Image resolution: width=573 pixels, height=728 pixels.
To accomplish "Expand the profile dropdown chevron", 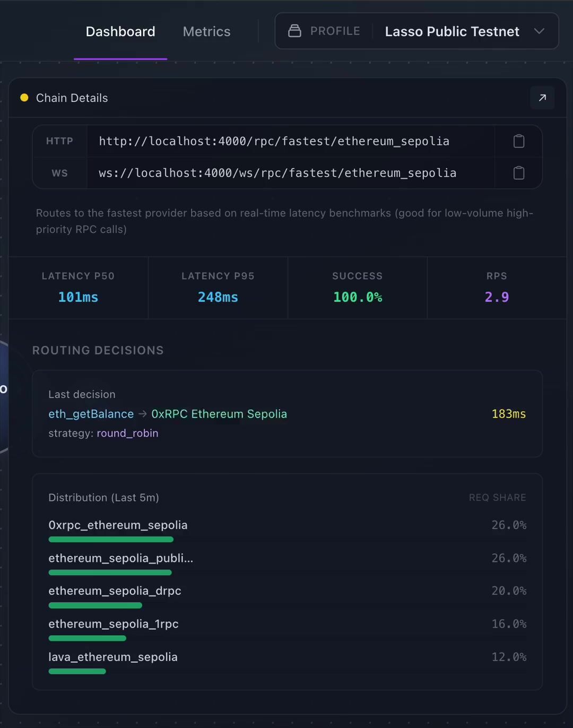I will click(x=539, y=31).
